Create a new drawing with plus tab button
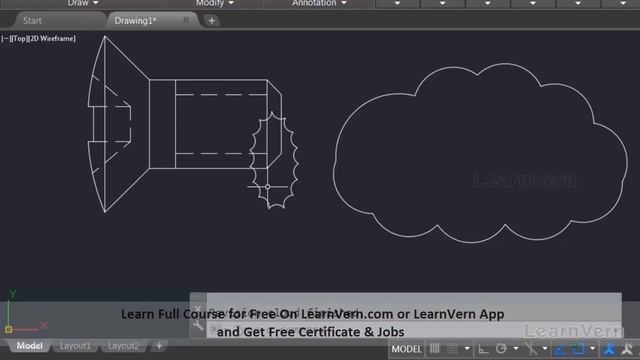This screenshot has width=640, height=360. [x=211, y=20]
